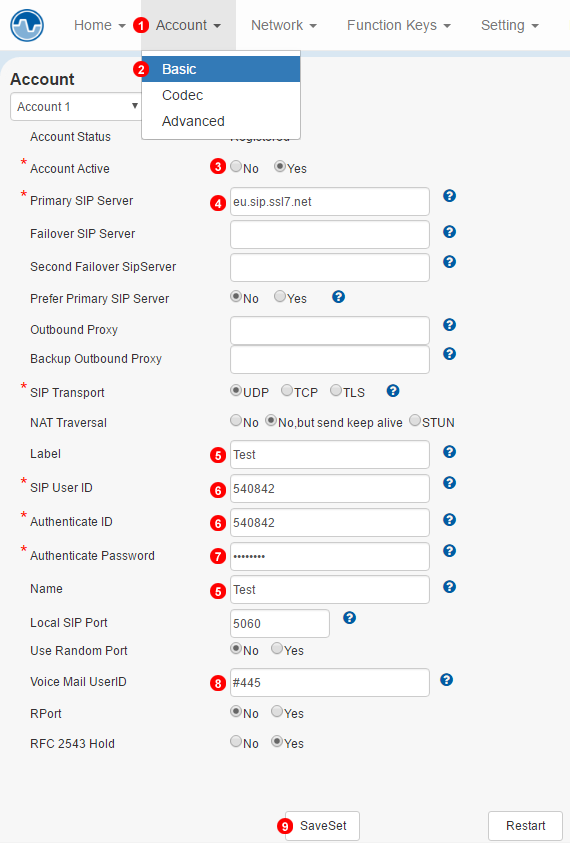Viewport: 570px width, 843px height.
Task: Expand the Network menu
Action: [284, 25]
